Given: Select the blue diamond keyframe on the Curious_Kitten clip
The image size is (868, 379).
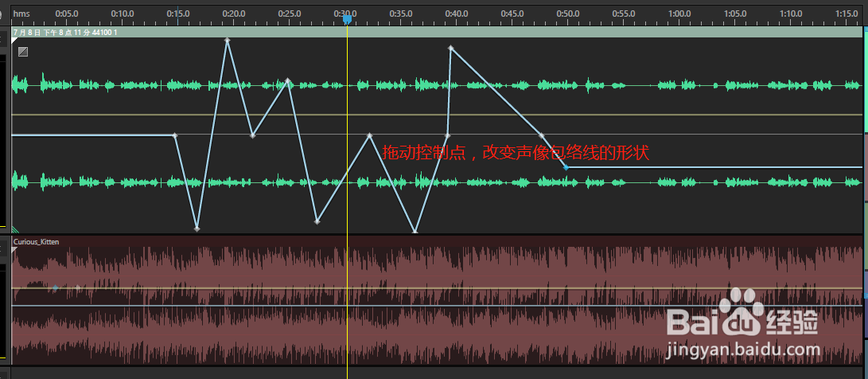Looking at the screenshot, I should pyautogui.click(x=56, y=288).
